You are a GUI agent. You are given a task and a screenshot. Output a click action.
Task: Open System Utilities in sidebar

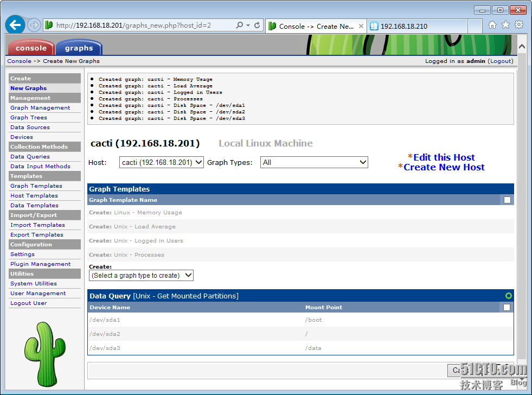coord(34,283)
